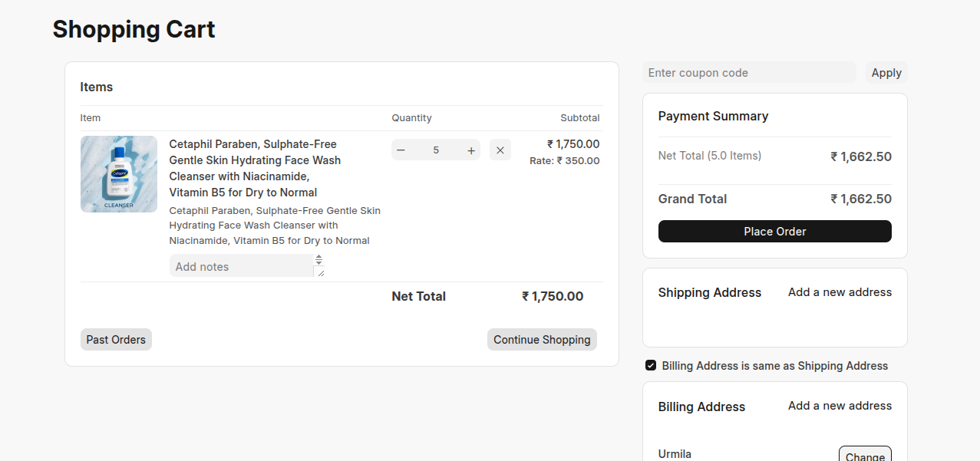Click Change on the billing address
Image resolution: width=980 pixels, height=461 pixels.
(865, 456)
